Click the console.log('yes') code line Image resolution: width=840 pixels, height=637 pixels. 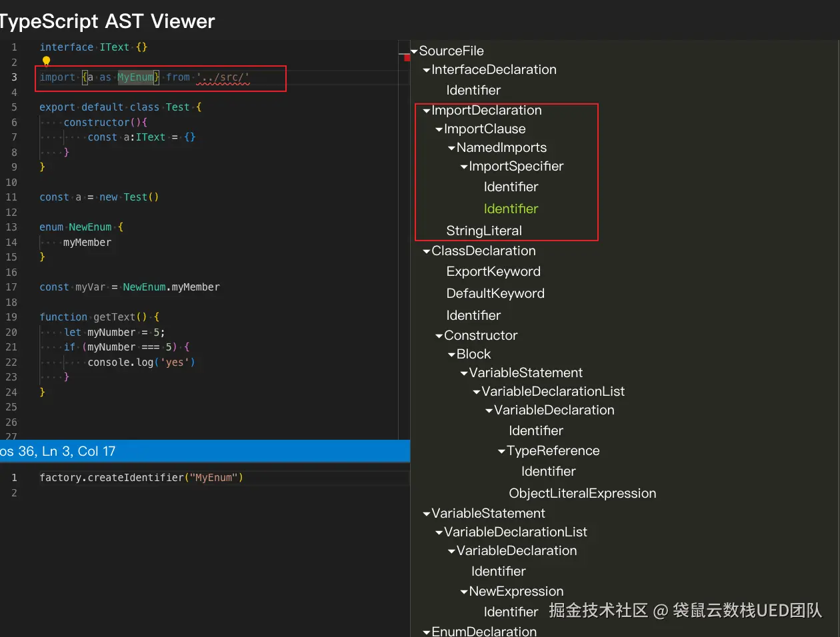pos(141,362)
